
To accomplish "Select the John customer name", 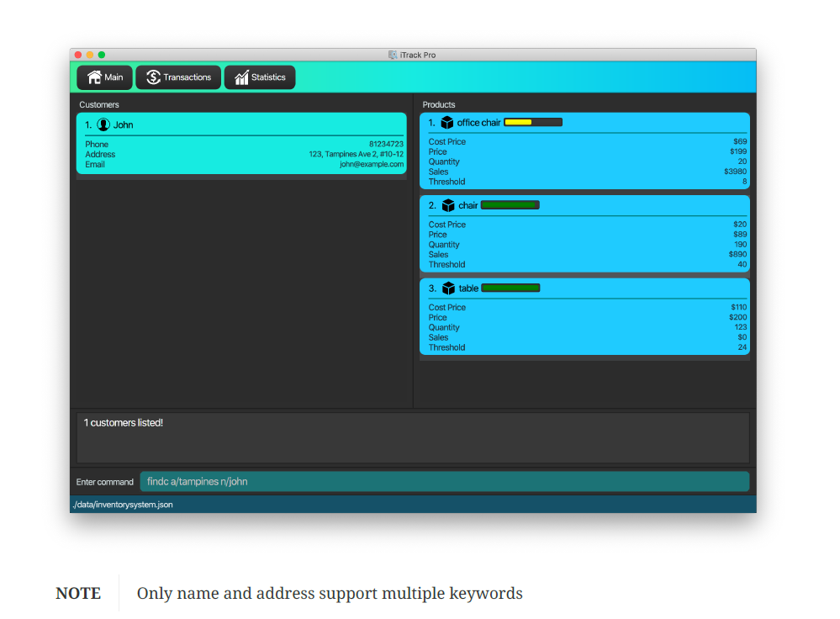I will pyautogui.click(x=124, y=124).
